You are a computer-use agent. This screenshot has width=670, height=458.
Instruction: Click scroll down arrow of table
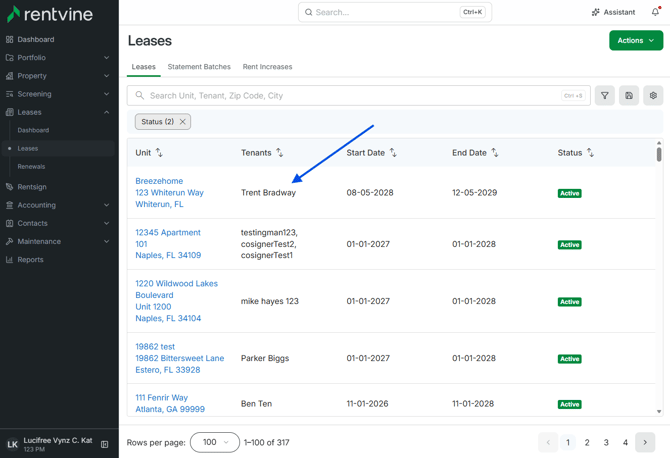659,411
